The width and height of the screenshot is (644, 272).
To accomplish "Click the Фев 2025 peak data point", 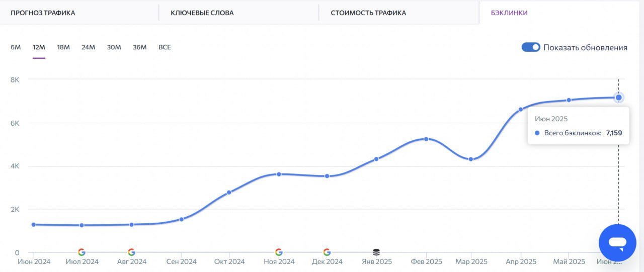I will 426,139.
